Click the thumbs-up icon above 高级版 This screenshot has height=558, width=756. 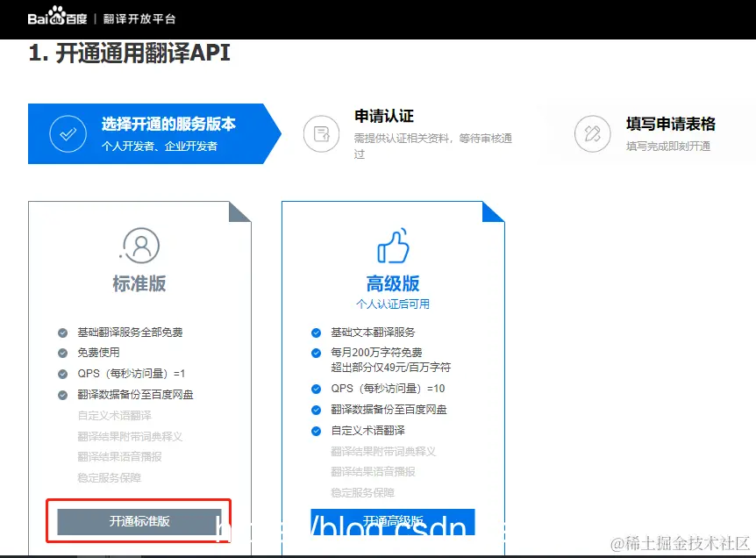(x=394, y=248)
